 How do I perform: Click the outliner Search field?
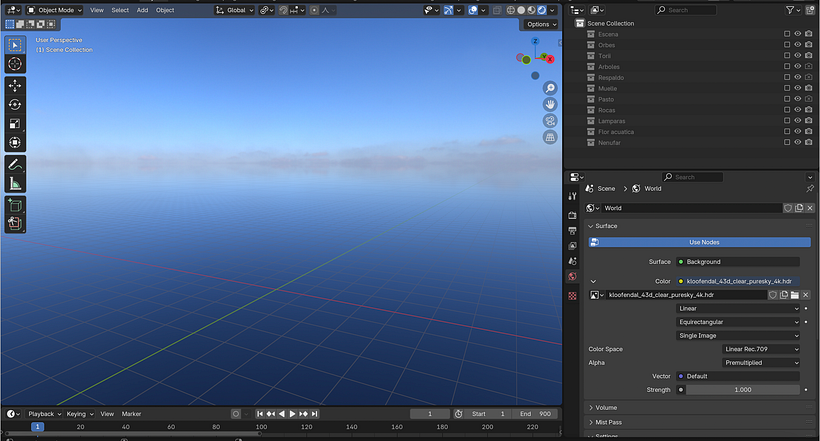click(686, 10)
